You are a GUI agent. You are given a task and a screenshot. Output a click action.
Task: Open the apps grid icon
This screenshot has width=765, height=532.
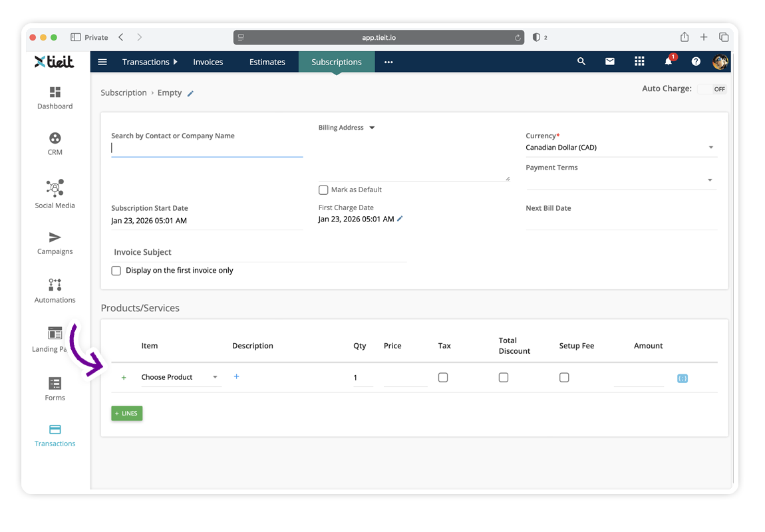coord(639,61)
